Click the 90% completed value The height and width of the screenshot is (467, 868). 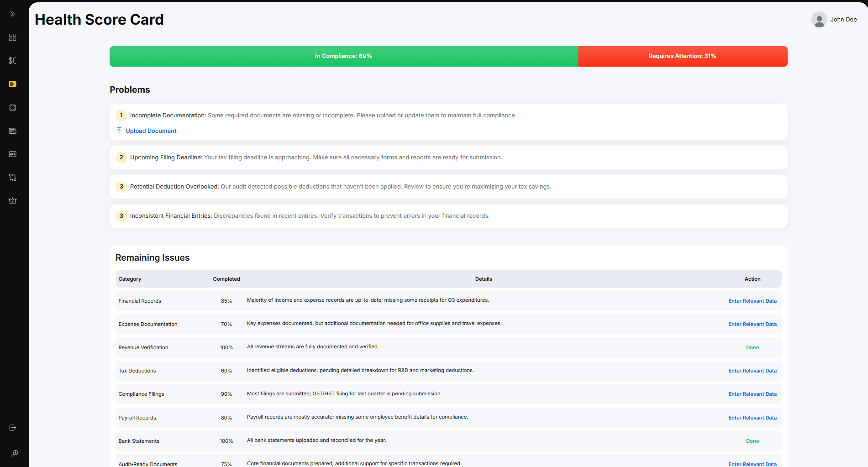pos(226,394)
